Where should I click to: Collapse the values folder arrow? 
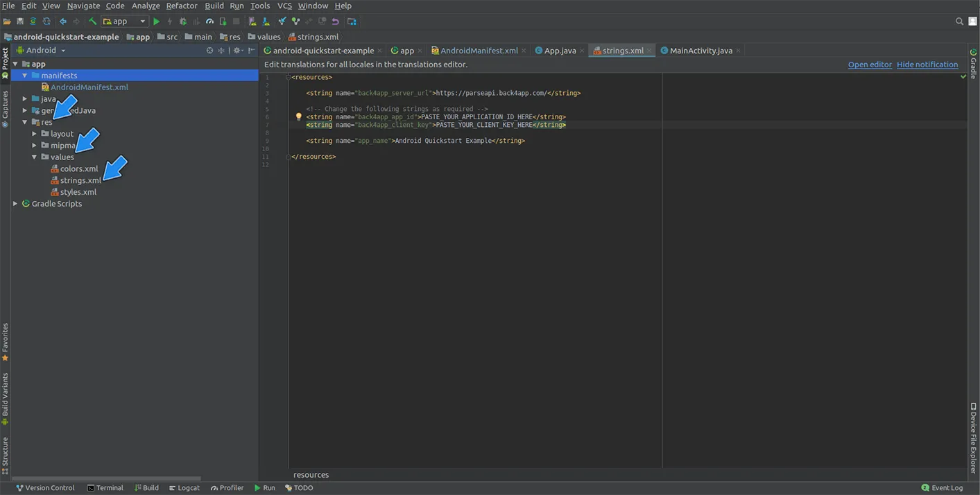(35, 157)
